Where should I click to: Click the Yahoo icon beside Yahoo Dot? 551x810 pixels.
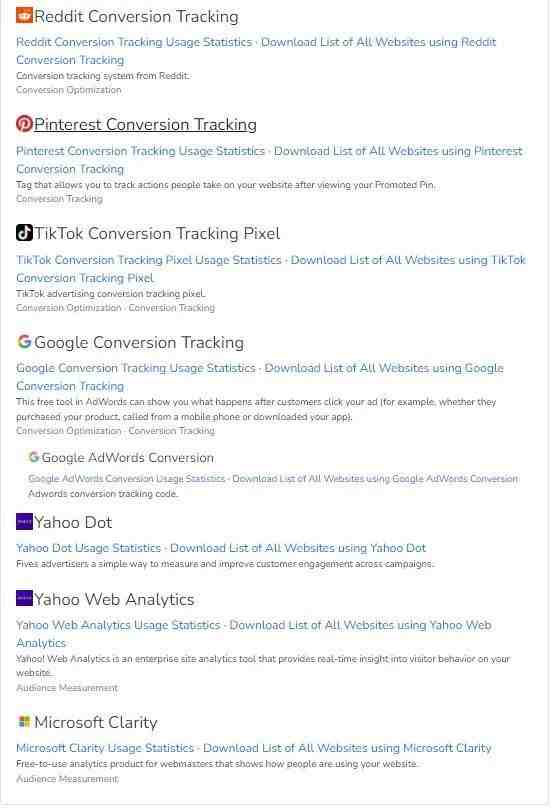[x=24, y=522]
